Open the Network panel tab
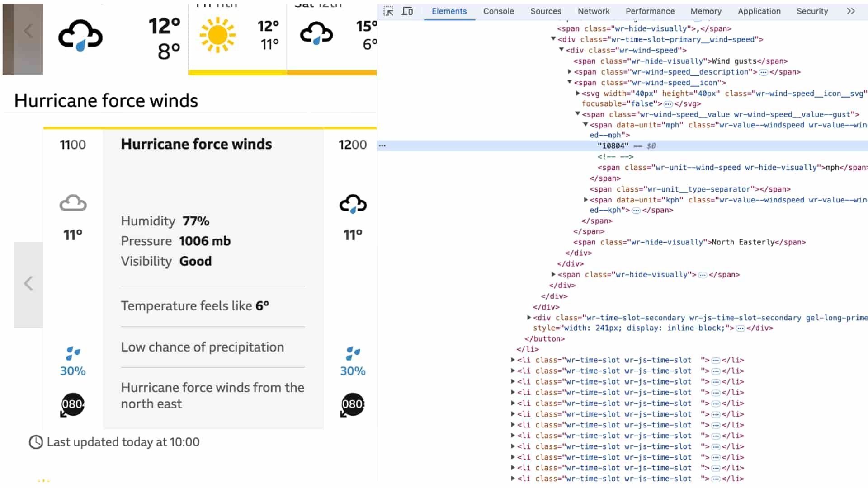 (x=593, y=11)
